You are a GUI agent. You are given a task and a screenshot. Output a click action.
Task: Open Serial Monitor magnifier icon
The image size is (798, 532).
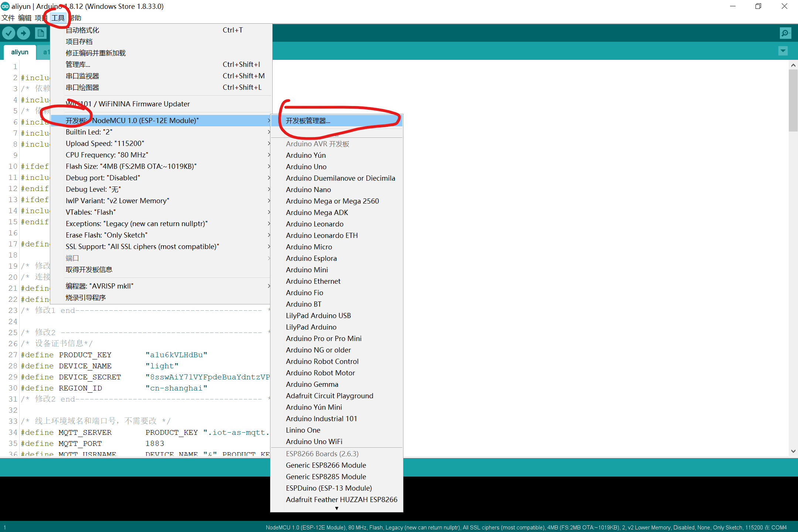(x=785, y=33)
